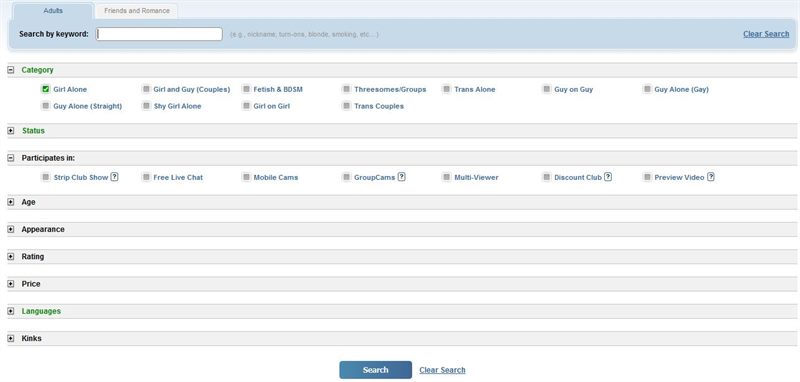
Task: Focus the Search by keyword input field
Action: (159, 34)
